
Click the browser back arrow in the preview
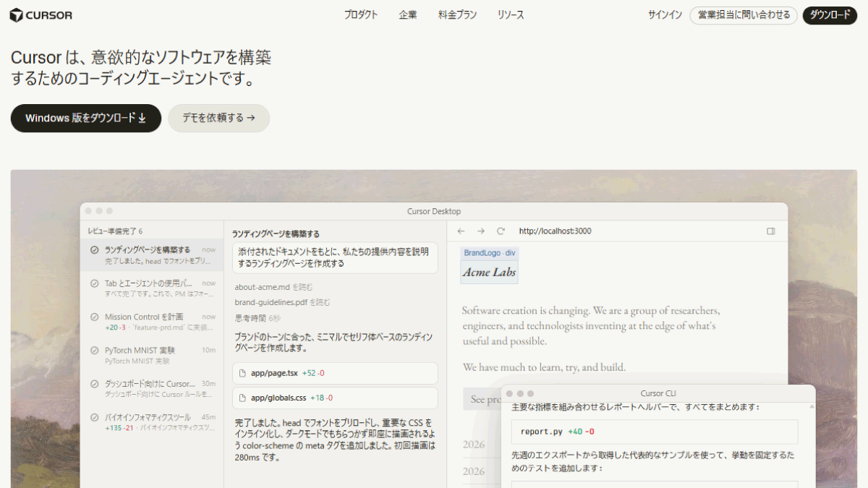click(461, 231)
